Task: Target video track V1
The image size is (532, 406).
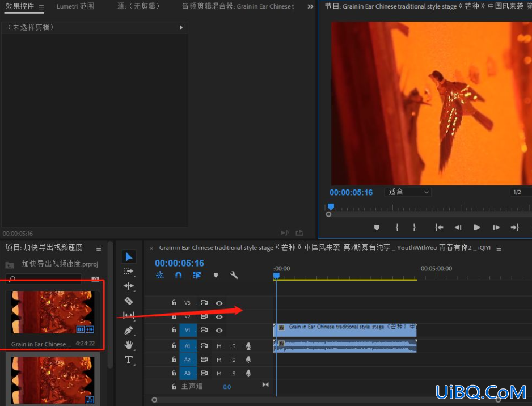Action: (x=188, y=330)
